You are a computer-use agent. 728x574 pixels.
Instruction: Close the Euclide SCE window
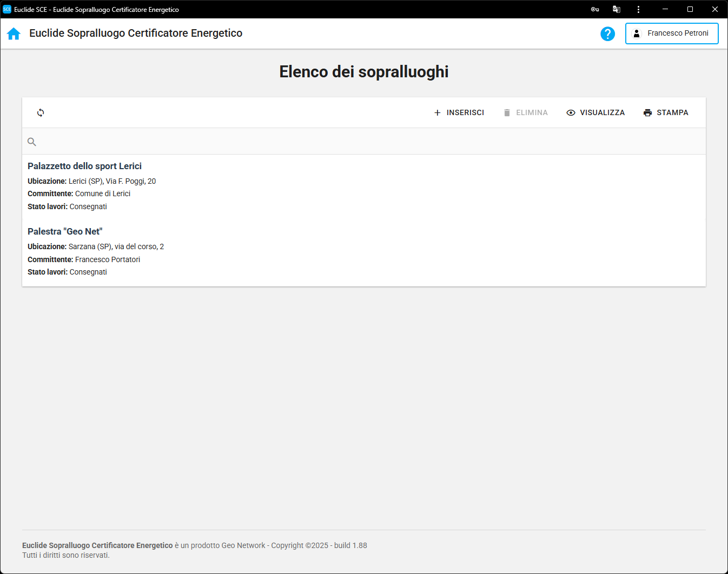[714, 9]
